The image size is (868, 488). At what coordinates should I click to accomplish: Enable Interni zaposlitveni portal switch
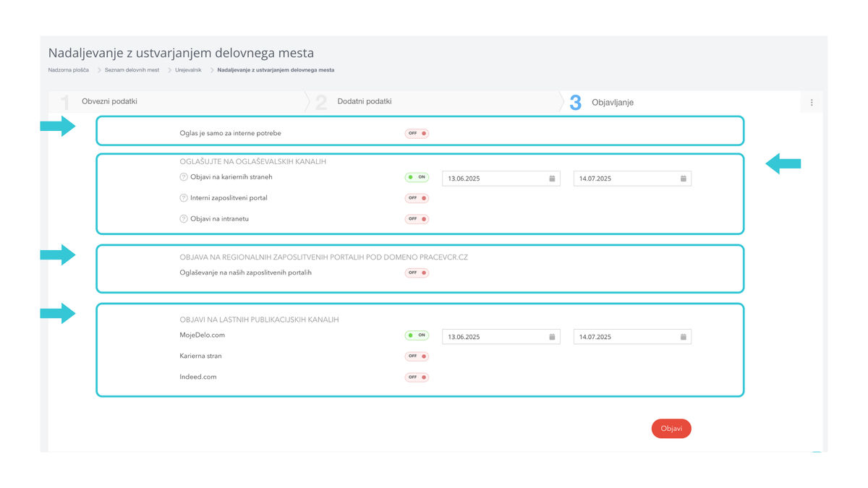point(417,198)
